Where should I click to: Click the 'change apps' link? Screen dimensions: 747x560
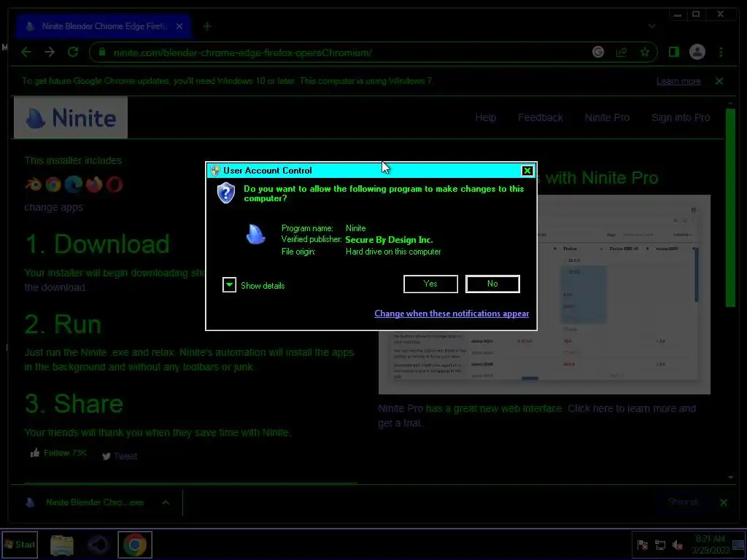[53, 207]
